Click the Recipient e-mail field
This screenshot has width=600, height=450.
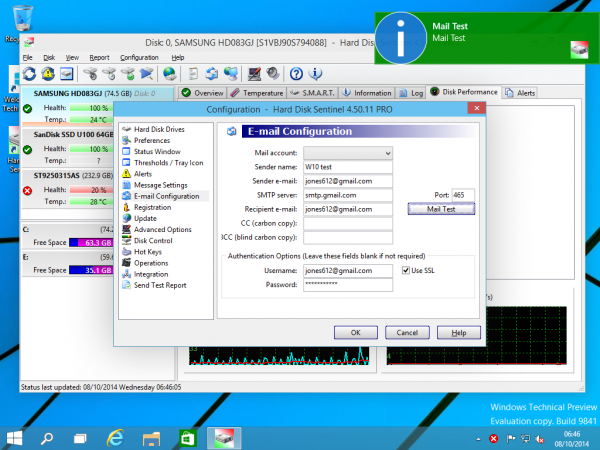pyautogui.click(x=348, y=209)
